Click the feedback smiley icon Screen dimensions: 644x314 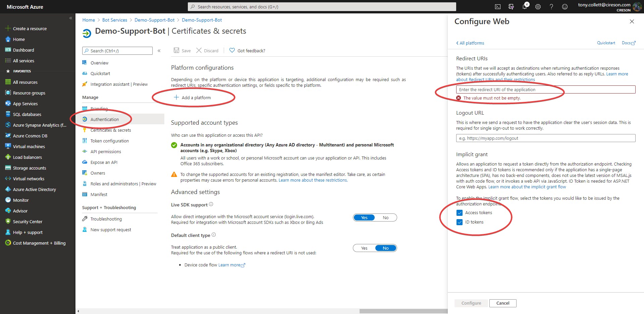point(565,7)
